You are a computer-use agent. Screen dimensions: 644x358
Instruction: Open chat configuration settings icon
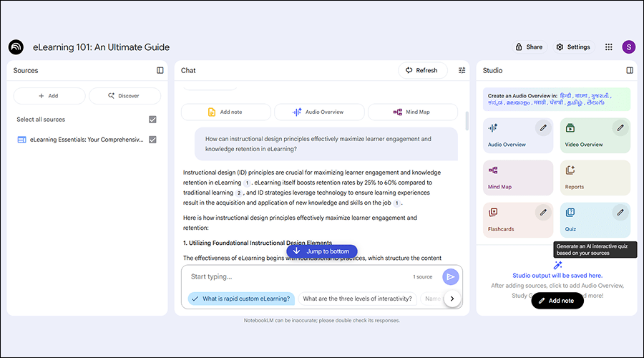tap(462, 70)
